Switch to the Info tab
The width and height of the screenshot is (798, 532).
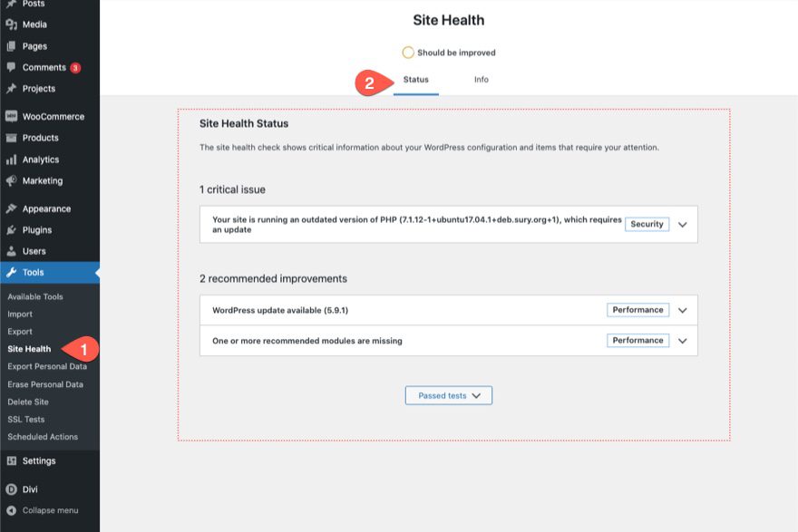482,80
